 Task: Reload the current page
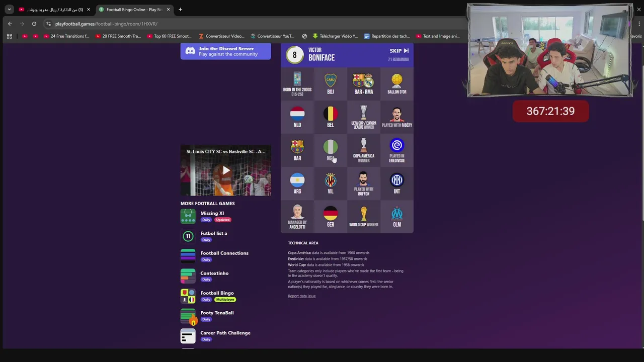[34, 24]
